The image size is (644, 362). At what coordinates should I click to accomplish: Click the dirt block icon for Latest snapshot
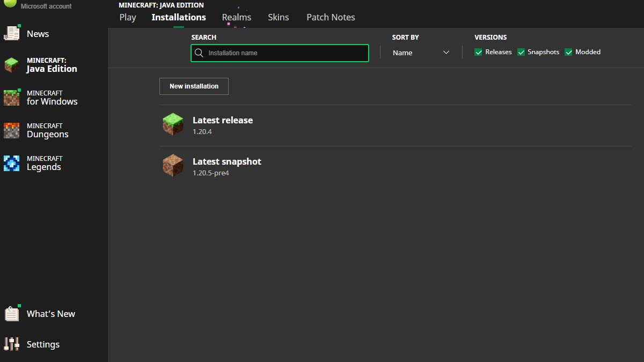coord(173,165)
